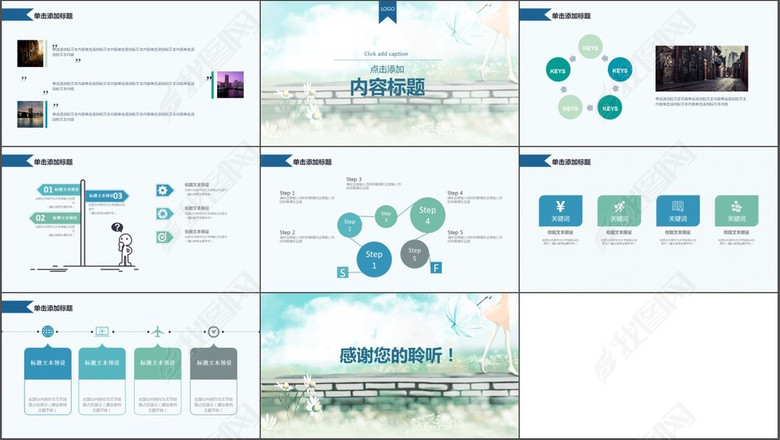This screenshot has height=440, width=780.
Task: Click the night bridge photo
Action: click(30, 114)
